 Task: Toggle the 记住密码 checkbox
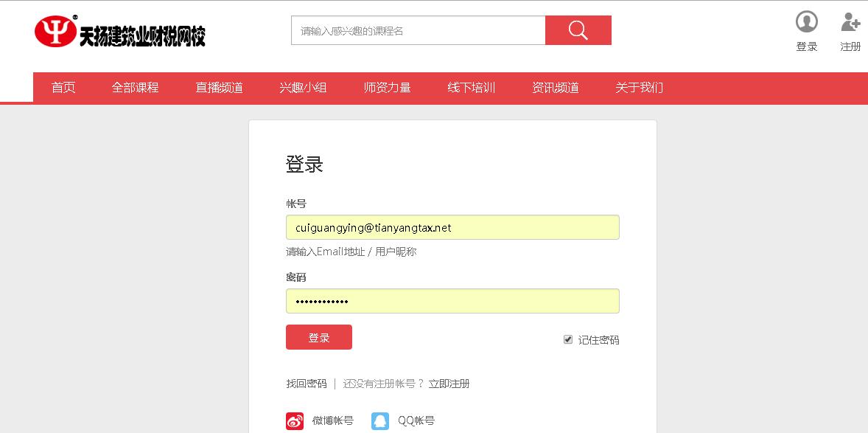pyautogui.click(x=568, y=339)
